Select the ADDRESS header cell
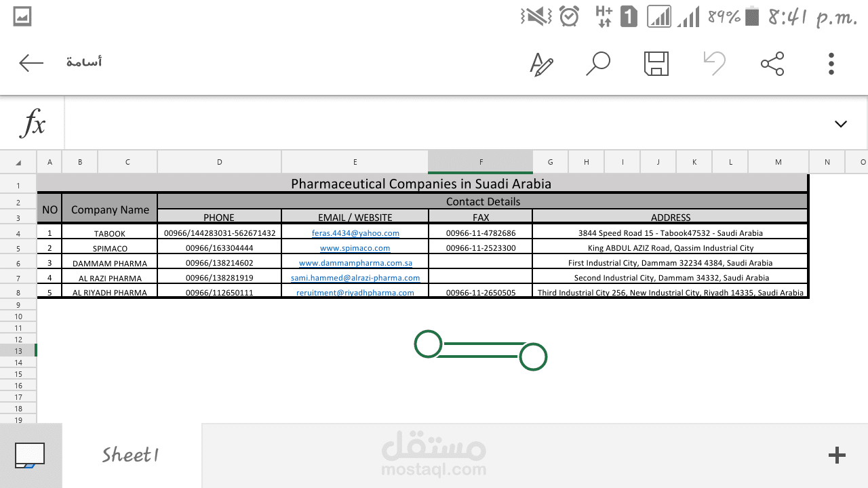 [671, 217]
